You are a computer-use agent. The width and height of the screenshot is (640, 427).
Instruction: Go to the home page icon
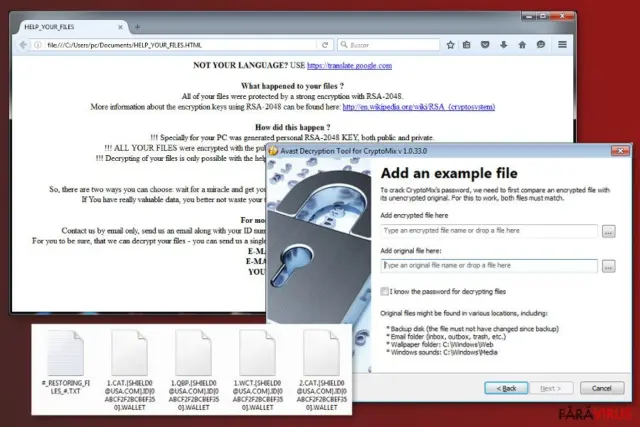coord(522,45)
